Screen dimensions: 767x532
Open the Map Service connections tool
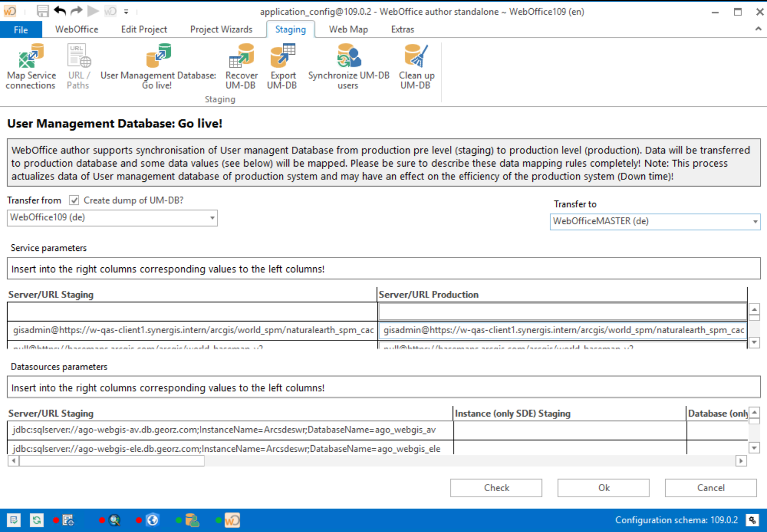point(31,65)
